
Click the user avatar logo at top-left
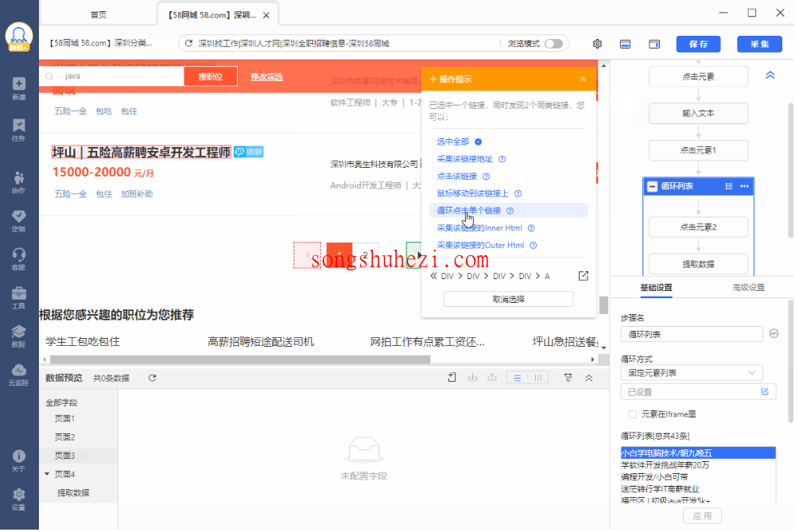pos(19,37)
